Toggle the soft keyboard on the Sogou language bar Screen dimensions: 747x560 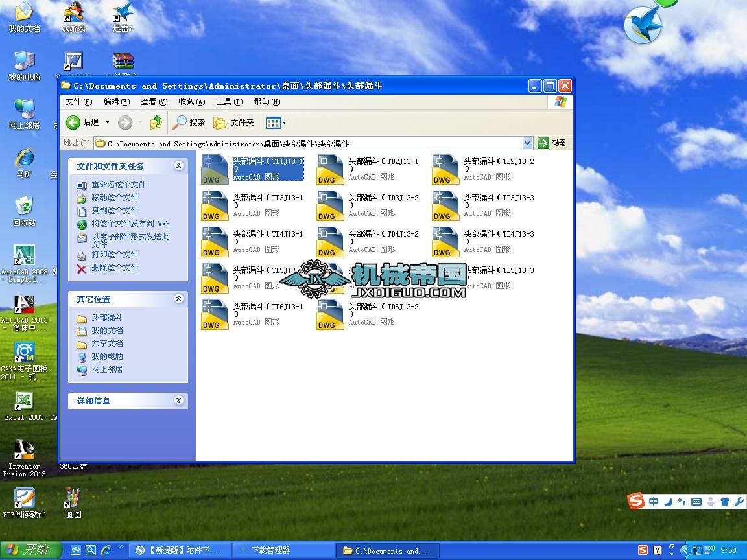696,501
